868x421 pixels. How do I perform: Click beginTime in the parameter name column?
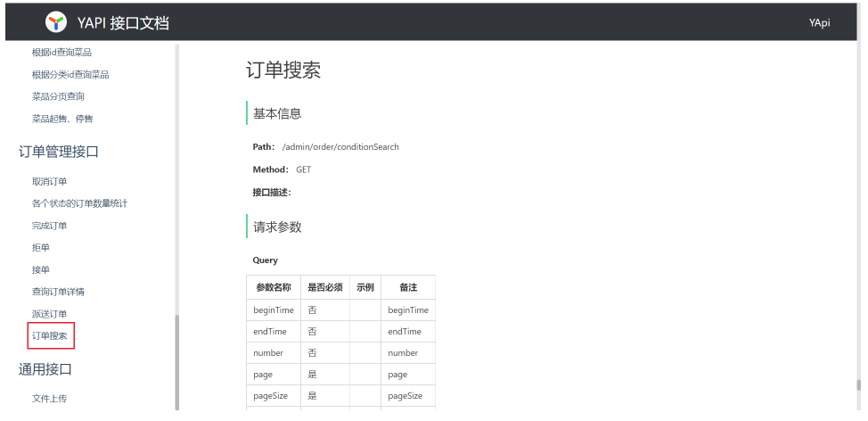(x=274, y=310)
